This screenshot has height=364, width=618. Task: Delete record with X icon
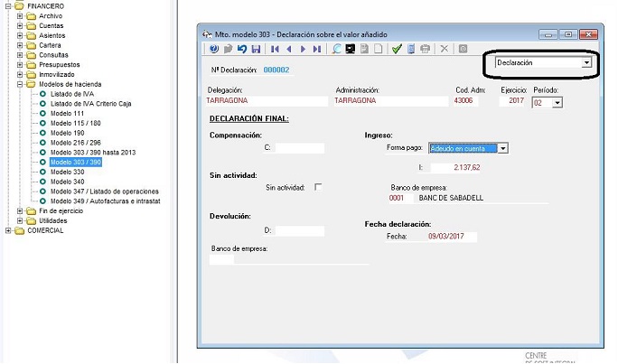click(445, 49)
